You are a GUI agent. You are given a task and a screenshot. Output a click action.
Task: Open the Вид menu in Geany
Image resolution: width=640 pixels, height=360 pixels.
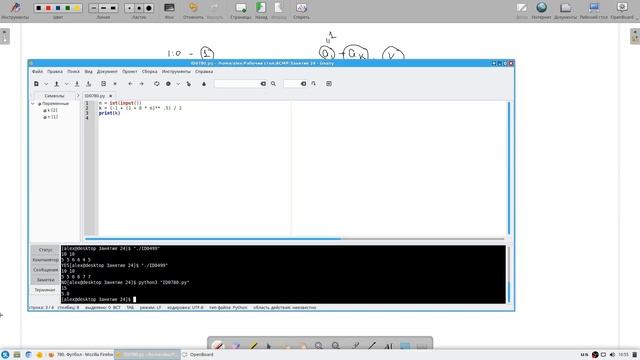pos(89,71)
